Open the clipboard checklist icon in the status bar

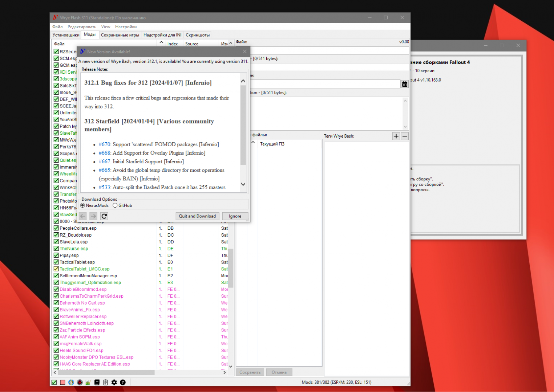(x=105, y=382)
